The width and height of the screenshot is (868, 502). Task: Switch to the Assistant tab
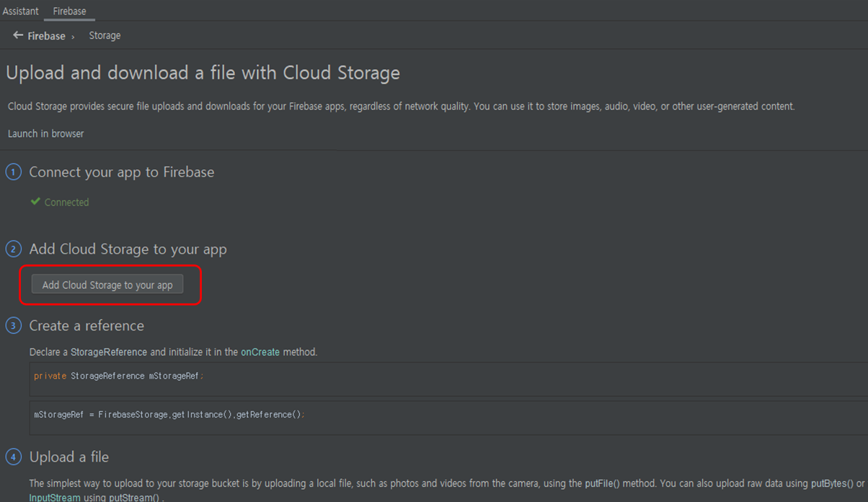20,11
